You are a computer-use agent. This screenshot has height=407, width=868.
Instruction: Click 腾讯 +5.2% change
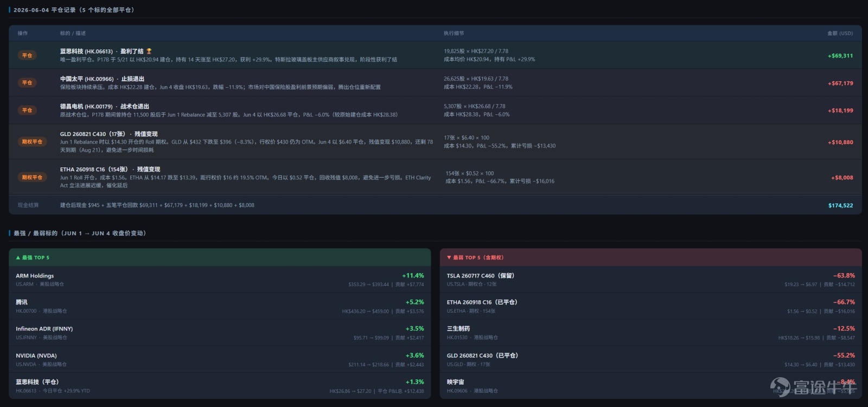(414, 302)
